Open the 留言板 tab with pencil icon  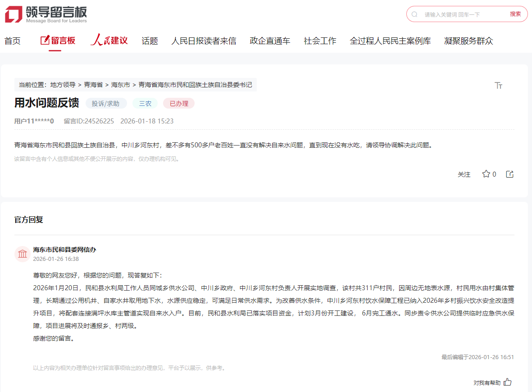click(58, 41)
